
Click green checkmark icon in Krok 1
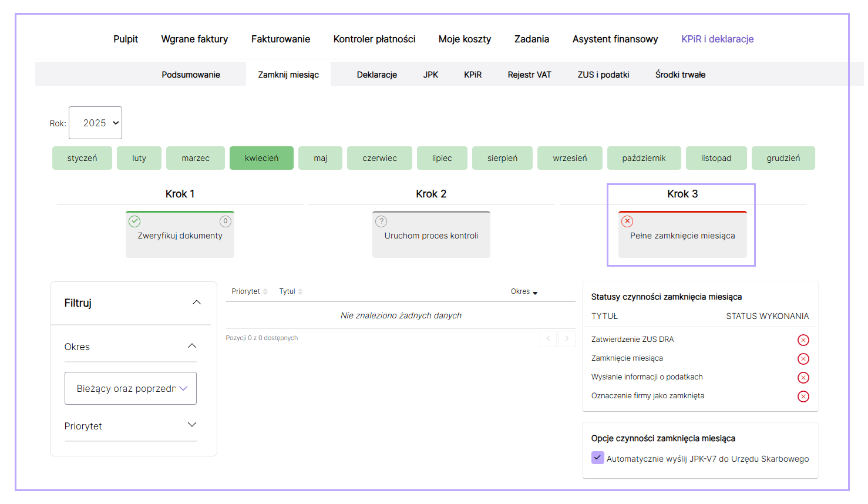[134, 221]
